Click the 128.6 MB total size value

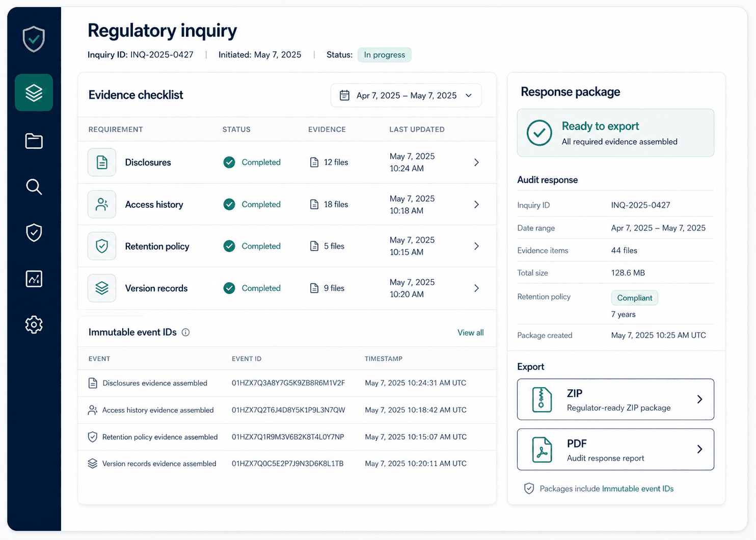[x=628, y=273]
